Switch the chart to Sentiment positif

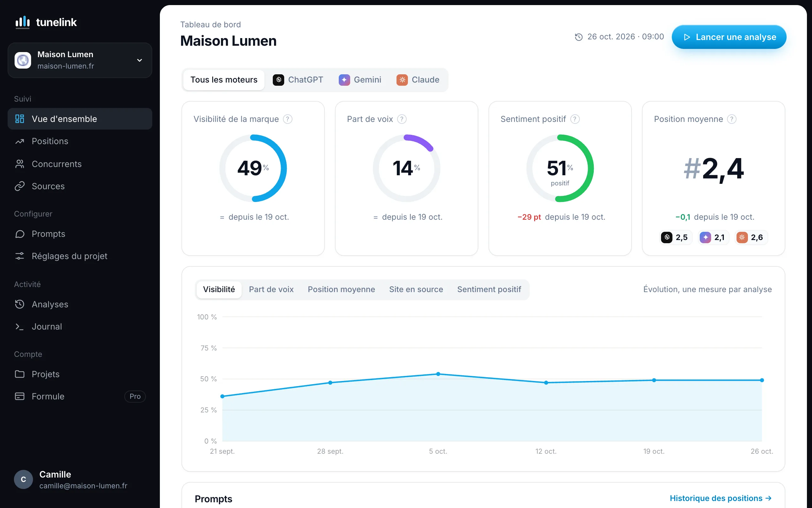tap(489, 289)
